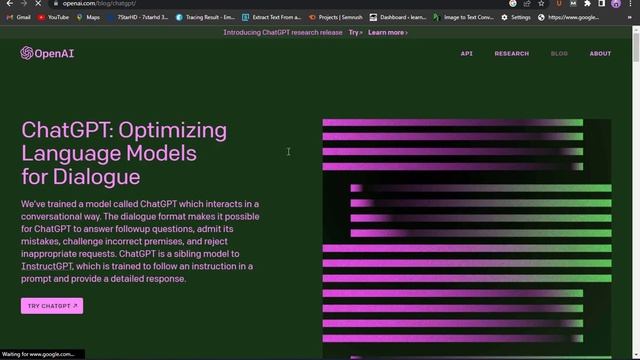Click the extension icon left of the share icon
The width and height of the screenshot is (640, 360).
(513, 4)
